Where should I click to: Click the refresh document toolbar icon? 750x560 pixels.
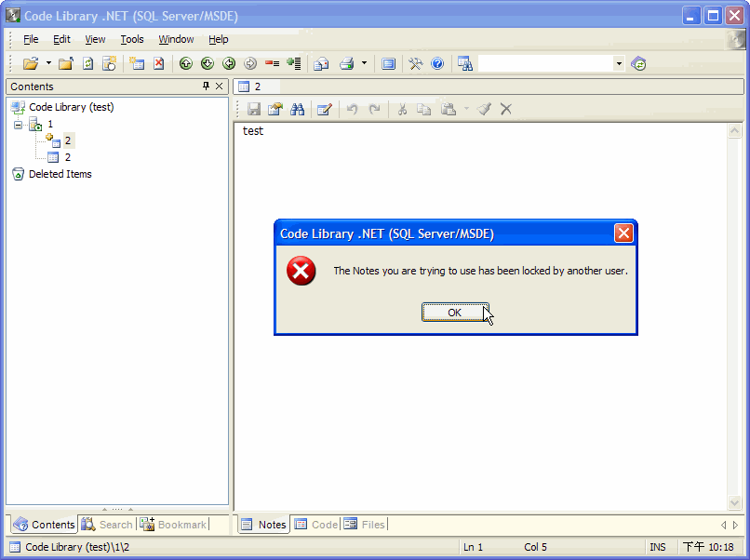pos(88,63)
